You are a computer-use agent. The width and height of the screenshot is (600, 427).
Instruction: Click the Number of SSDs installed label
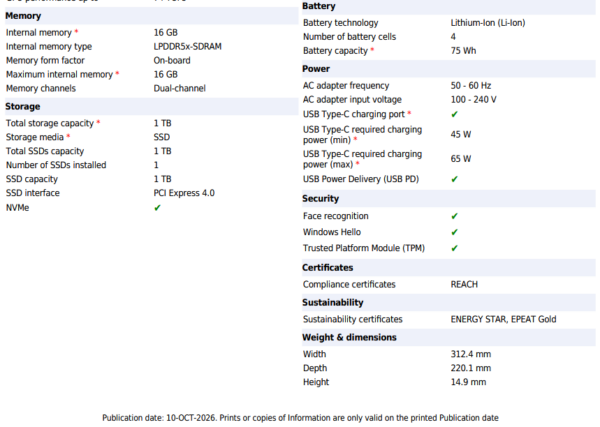pos(56,165)
